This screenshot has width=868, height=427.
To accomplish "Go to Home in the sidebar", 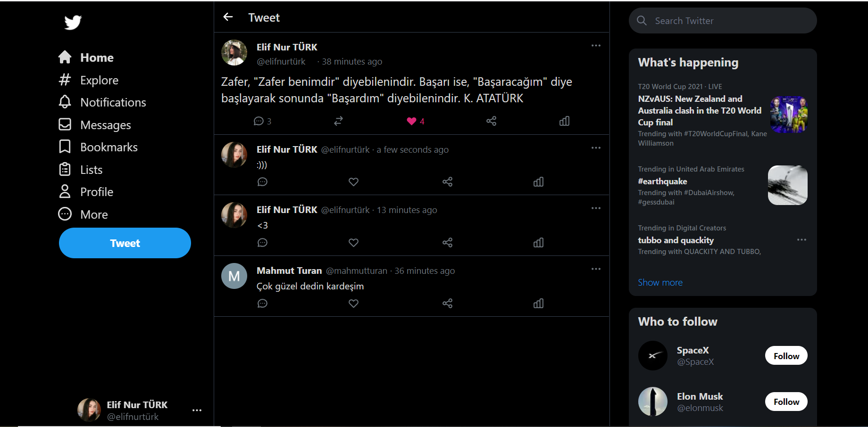I will (x=86, y=57).
